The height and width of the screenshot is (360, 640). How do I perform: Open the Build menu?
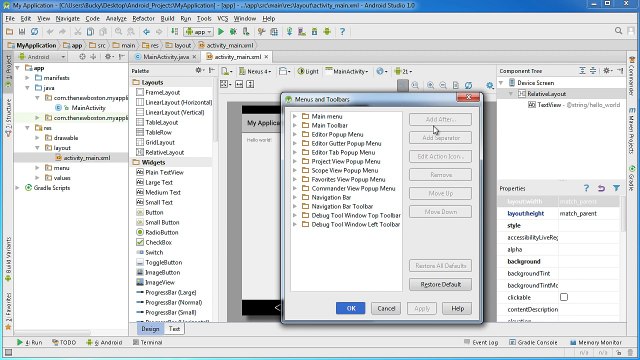tap(167, 18)
